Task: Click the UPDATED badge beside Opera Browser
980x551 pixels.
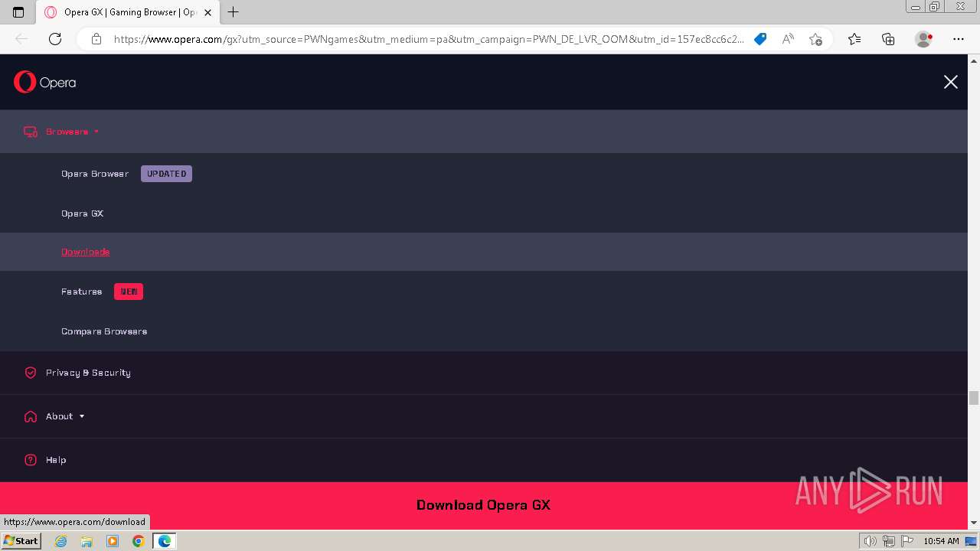Action: tap(166, 174)
